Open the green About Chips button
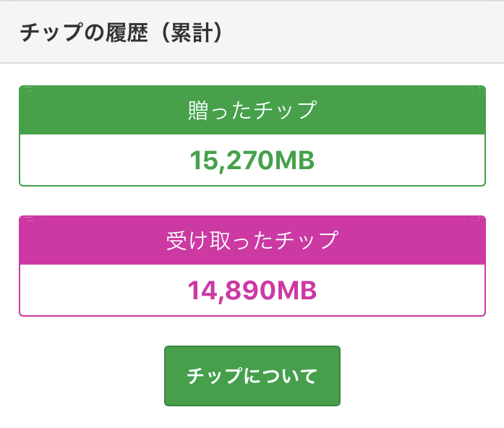The width and height of the screenshot is (504, 428). point(252,376)
